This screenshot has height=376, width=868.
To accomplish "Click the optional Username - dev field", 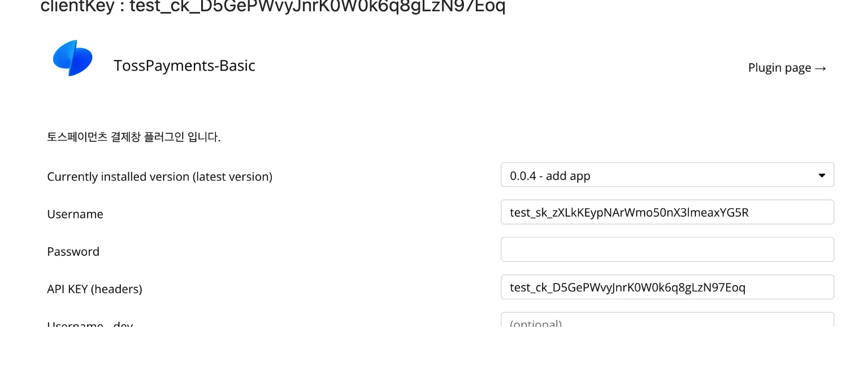I will pyautogui.click(x=667, y=322).
